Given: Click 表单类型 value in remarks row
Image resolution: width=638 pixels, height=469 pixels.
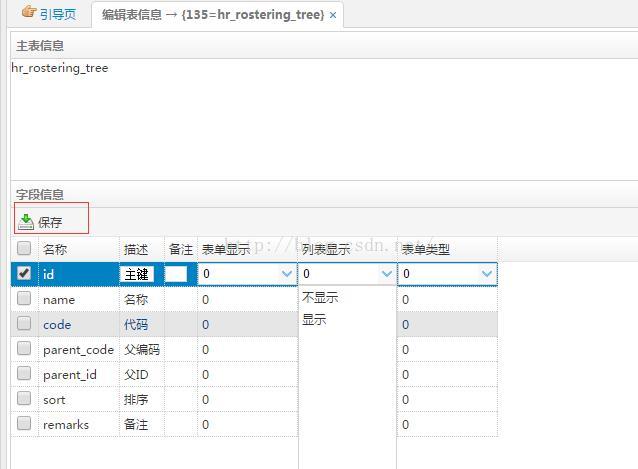Looking at the screenshot, I should pyautogui.click(x=447, y=424).
